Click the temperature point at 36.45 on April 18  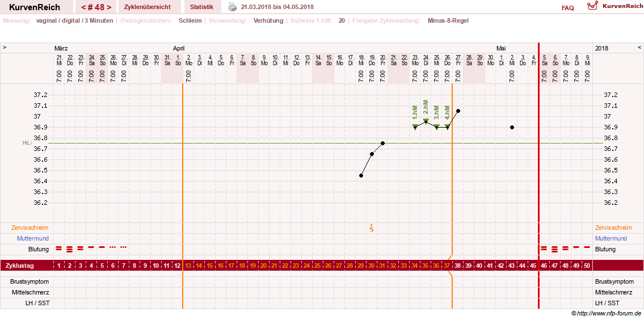(361, 175)
